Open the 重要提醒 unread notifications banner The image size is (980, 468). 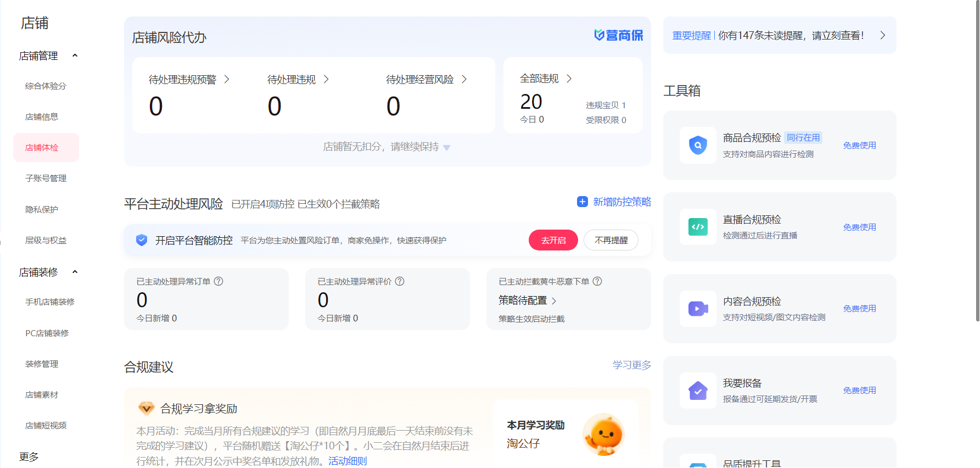[x=779, y=36]
